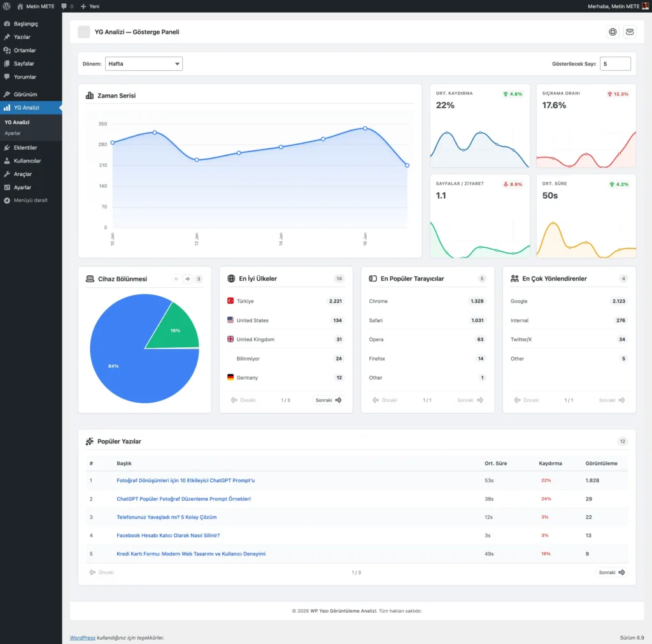Viewport: 652px width, 644px height.
Task: Open the Yeni menu in admin bar
Action: [90, 6]
